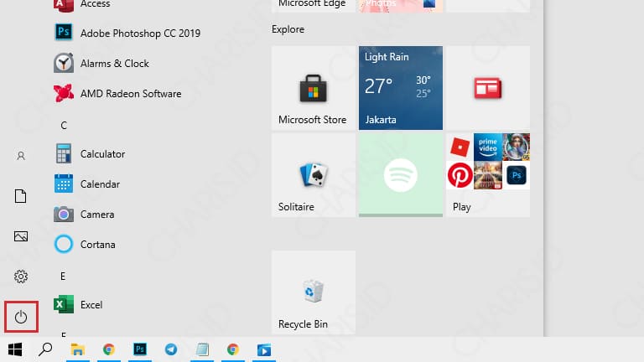Open Documents icon in Start sidebar

[x=20, y=196]
